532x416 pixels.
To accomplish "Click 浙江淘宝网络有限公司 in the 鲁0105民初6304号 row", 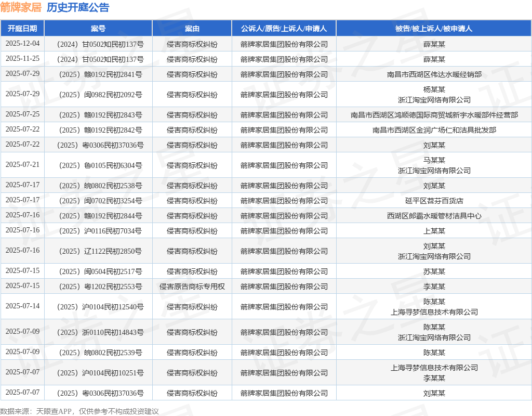I will pos(434,171).
